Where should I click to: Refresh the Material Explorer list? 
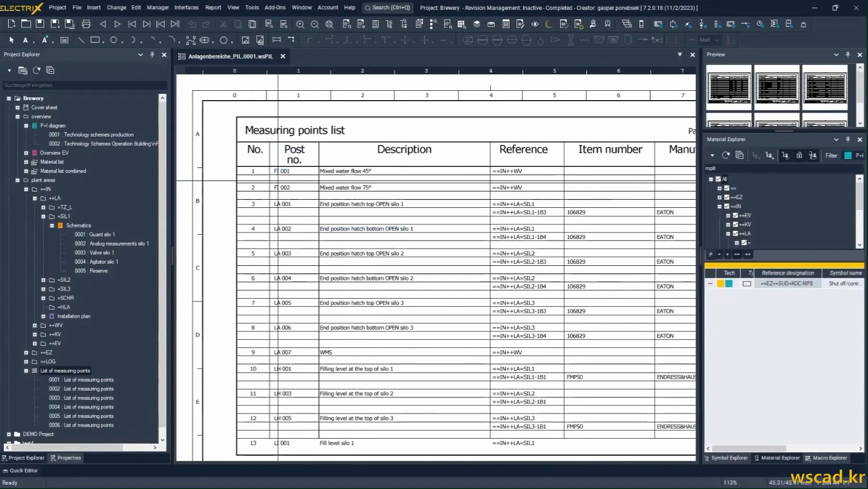tap(726, 155)
